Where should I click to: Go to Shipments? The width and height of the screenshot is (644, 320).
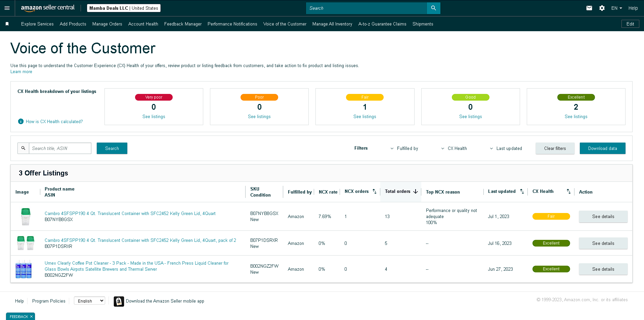(423, 24)
